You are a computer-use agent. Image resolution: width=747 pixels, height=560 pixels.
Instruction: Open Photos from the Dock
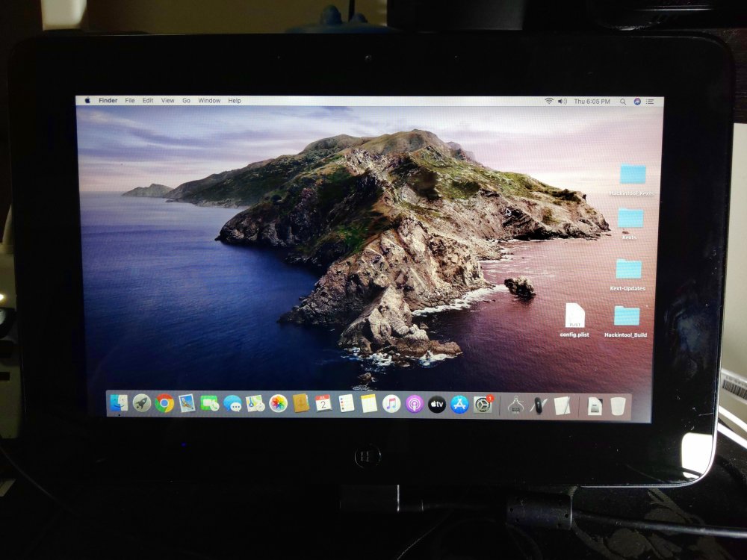tap(278, 404)
